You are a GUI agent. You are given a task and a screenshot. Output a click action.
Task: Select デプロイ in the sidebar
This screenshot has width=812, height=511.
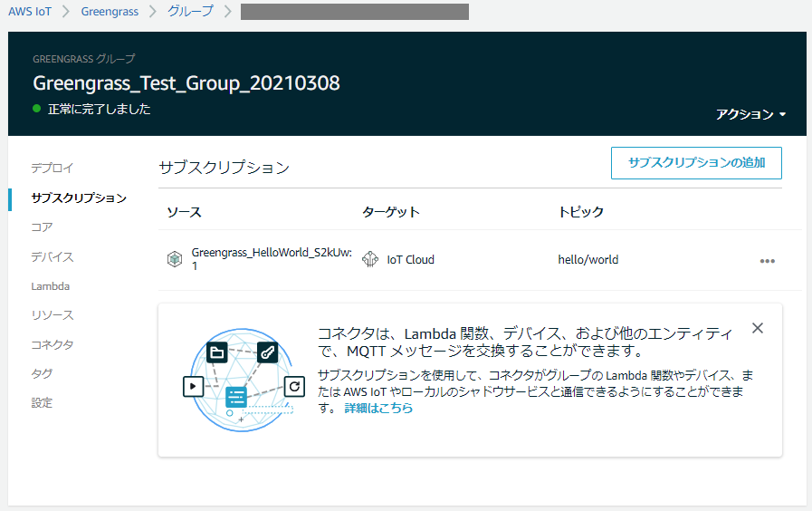click(x=52, y=168)
